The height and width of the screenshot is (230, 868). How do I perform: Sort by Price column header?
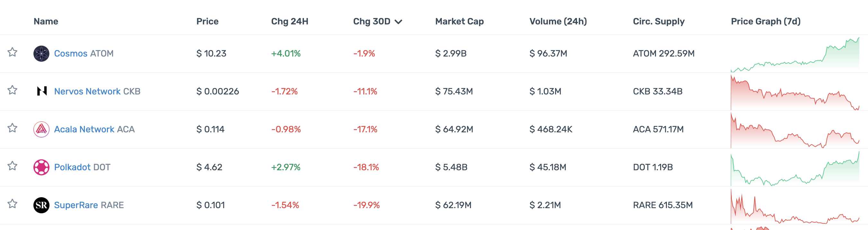point(207,22)
